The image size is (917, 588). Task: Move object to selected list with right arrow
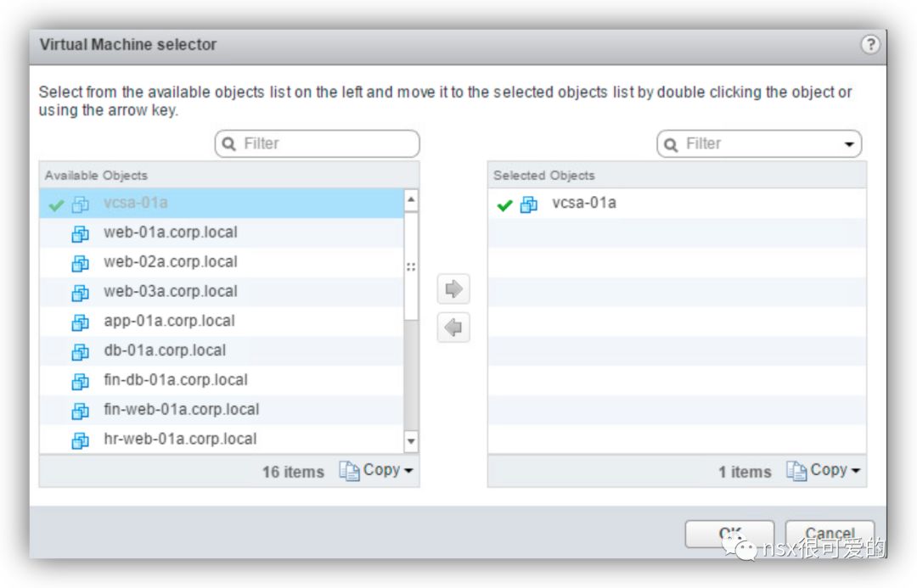pos(453,288)
